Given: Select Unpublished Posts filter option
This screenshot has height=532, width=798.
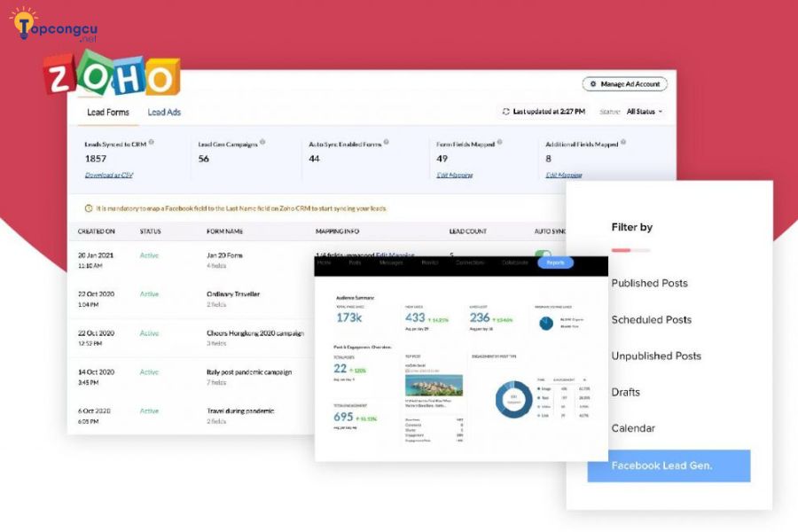Looking at the screenshot, I should [x=656, y=356].
